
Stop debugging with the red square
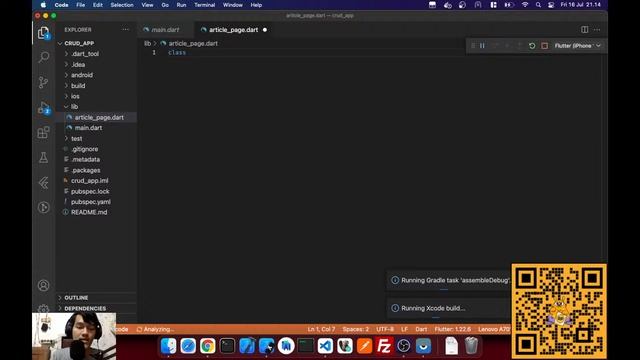544,46
